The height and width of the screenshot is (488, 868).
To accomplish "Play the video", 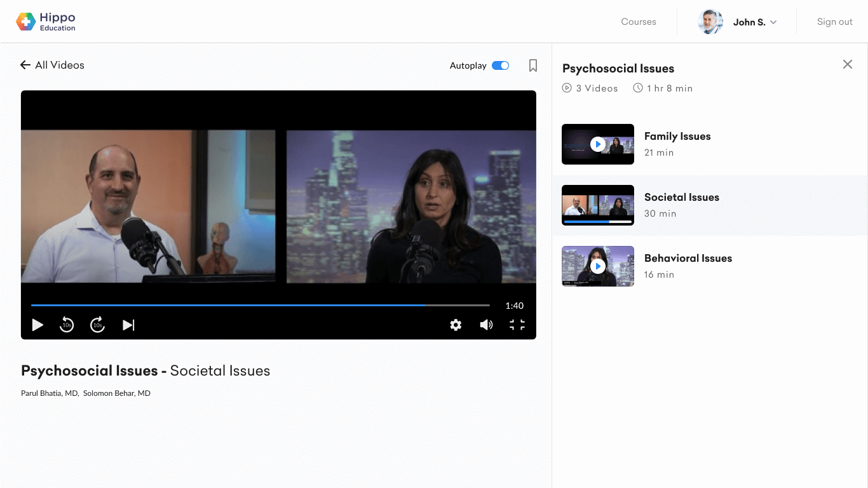I will click(37, 325).
